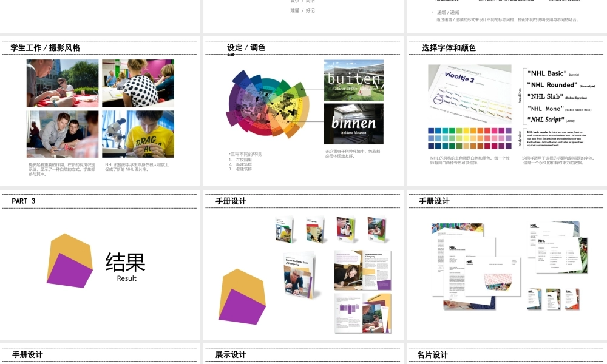Select the 名片设计 slide heading
The height and width of the screenshot is (364, 607).
[433, 354]
